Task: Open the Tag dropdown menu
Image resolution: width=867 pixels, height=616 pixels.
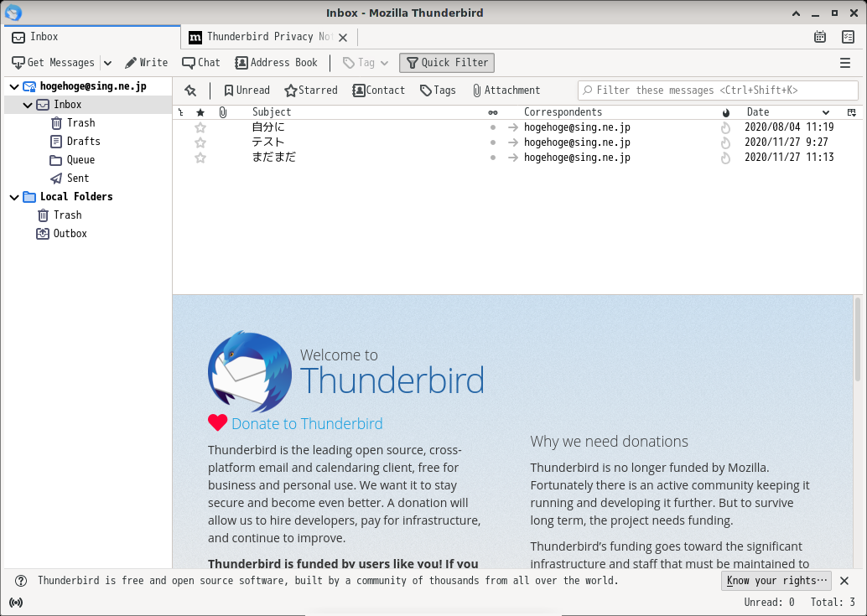Action: pyautogui.click(x=366, y=62)
